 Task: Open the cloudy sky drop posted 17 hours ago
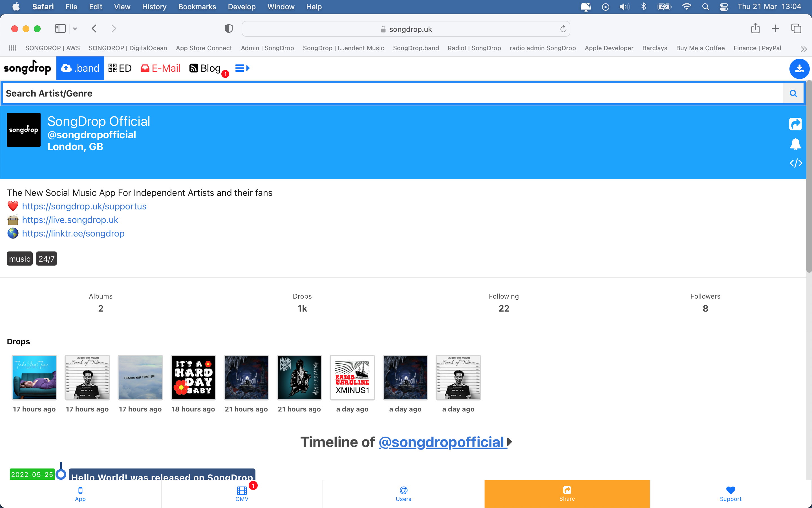pyautogui.click(x=140, y=377)
